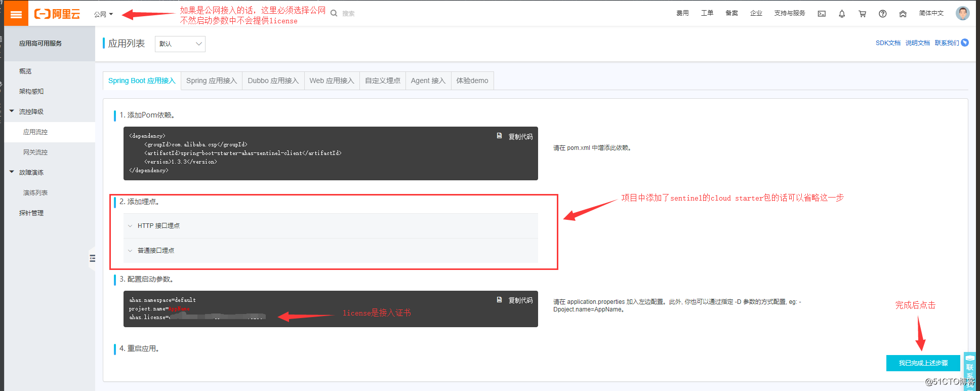
Task: Click the 应用高可用服务 sidebar title
Action: click(40, 44)
